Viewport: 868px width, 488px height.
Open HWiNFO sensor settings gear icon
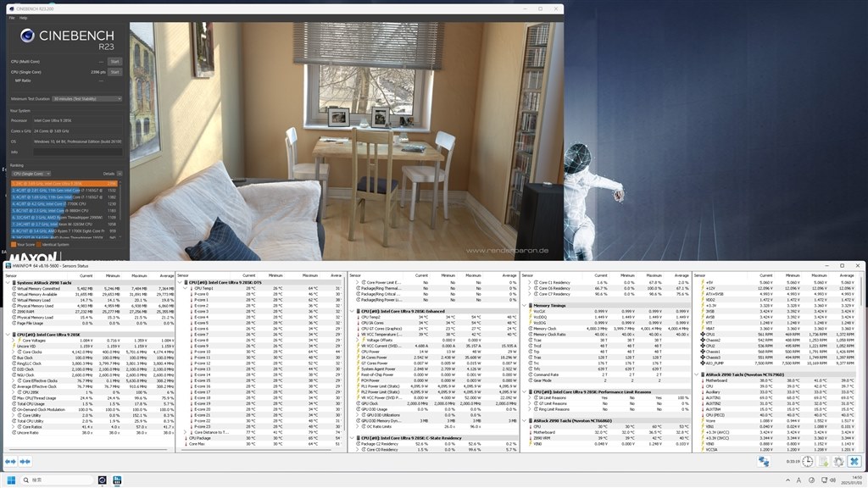coord(838,462)
